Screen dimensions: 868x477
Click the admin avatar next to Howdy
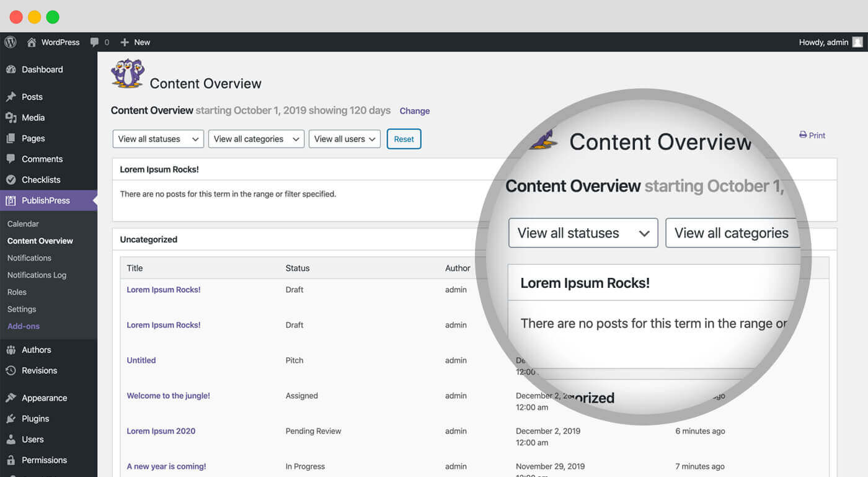(x=857, y=42)
